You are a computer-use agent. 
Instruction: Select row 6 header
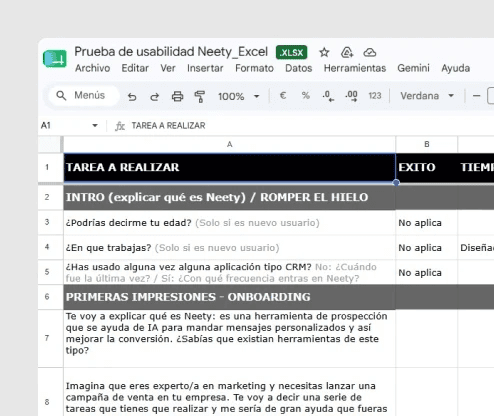(47, 297)
